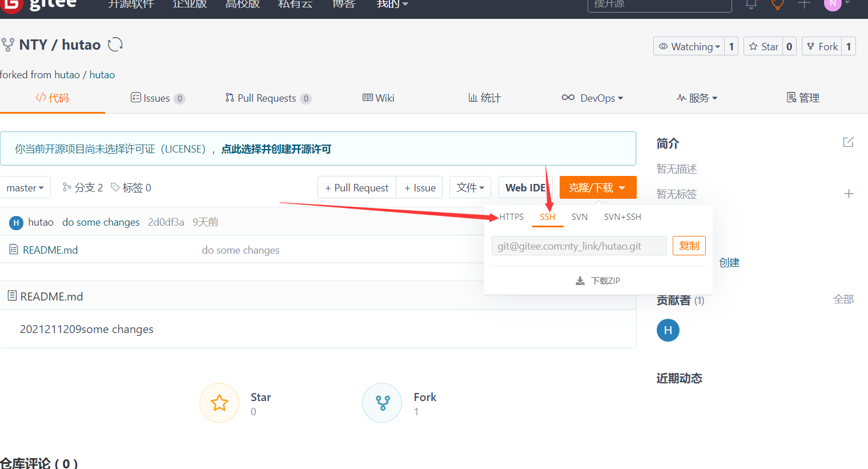Click the Star count 0
868x469 pixels.
[x=789, y=46]
